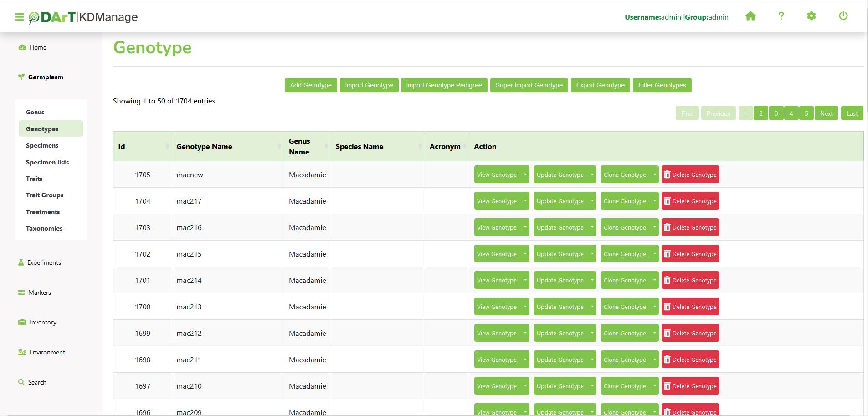The width and height of the screenshot is (868, 416).
Task: Delete Genotype mac213 row
Action: [x=690, y=307]
